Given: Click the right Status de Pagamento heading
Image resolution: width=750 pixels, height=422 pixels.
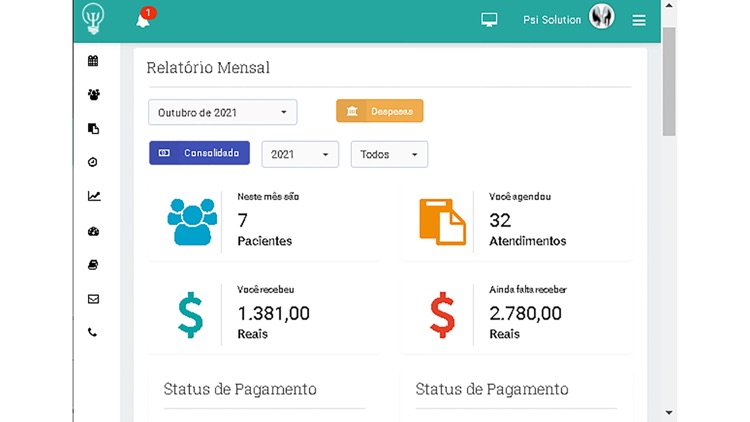Looking at the screenshot, I should 492,389.
